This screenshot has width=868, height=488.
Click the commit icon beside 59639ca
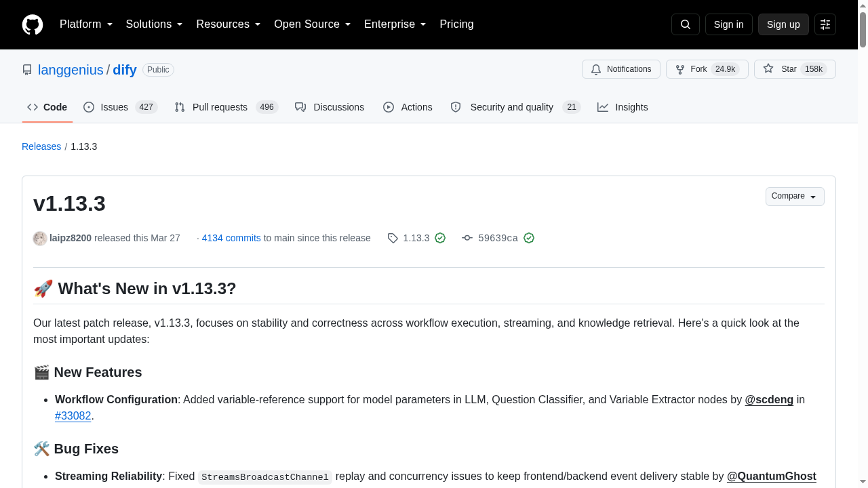click(467, 238)
